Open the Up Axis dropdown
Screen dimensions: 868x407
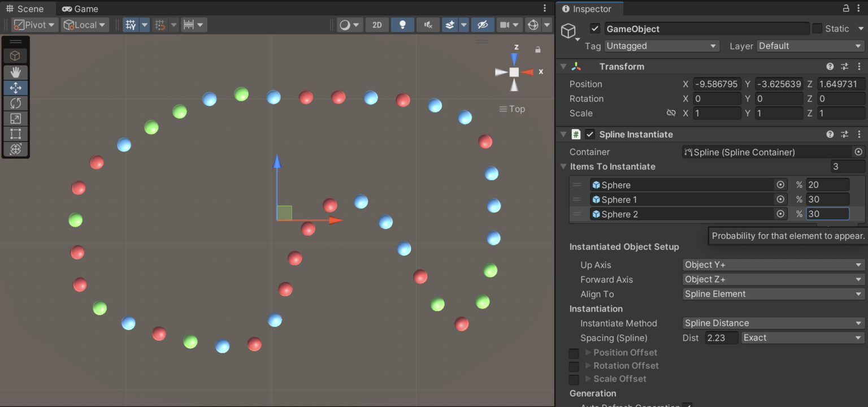click(772, 265)
